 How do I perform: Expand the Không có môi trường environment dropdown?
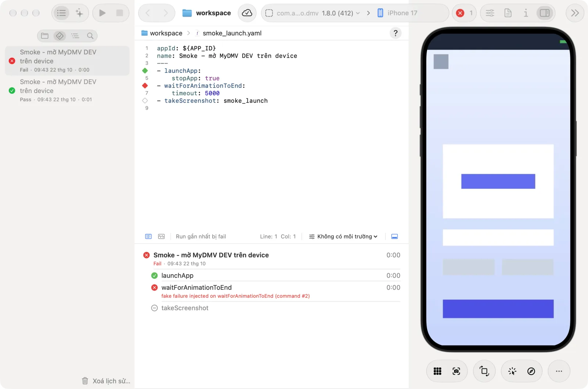[x=343, y=236]
